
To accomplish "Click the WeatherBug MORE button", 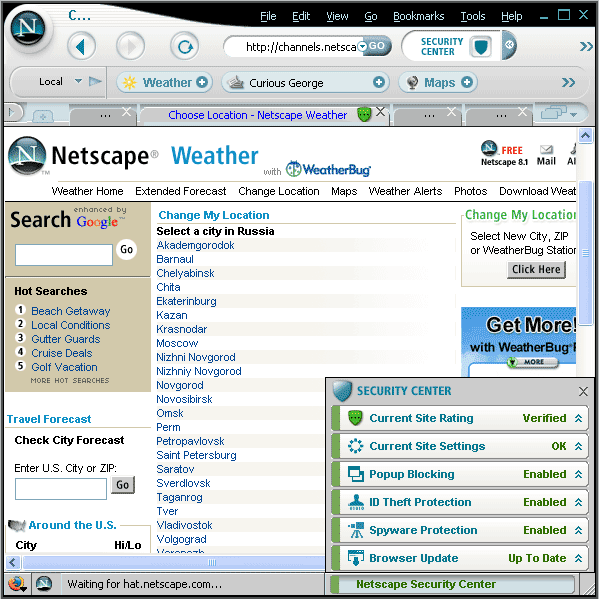I will pyautogui.click(x=533, y=362).
